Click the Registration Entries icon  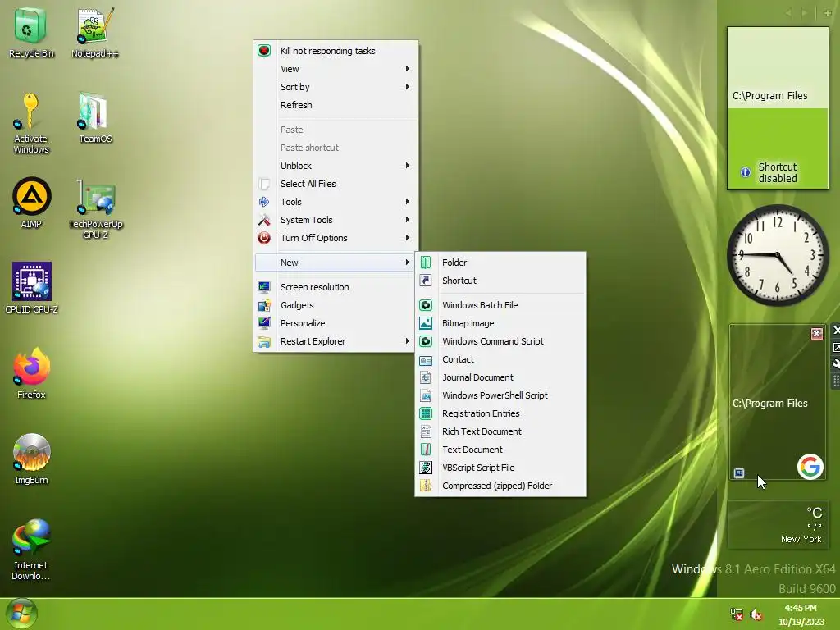pyautogui.click(x=426, y=413)
